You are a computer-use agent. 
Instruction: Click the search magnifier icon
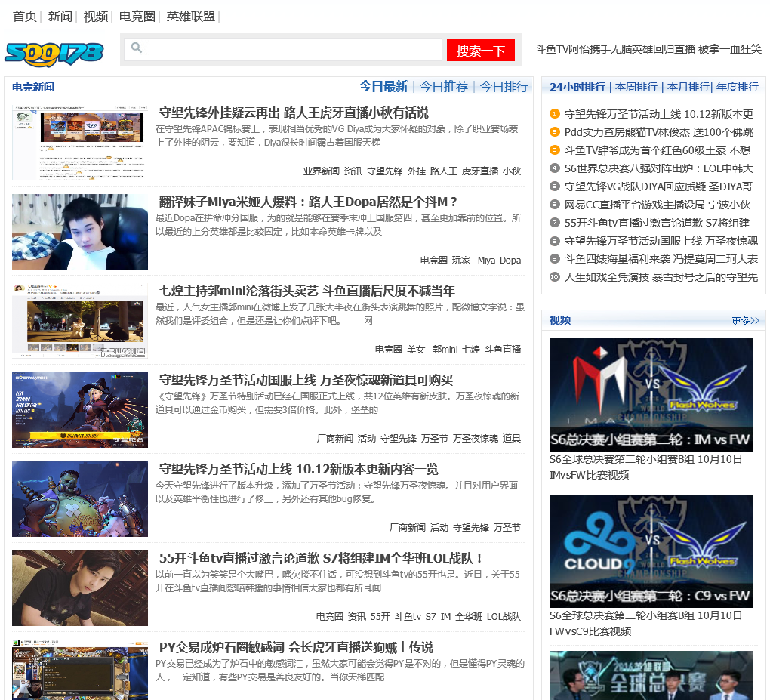click(137, 48)
